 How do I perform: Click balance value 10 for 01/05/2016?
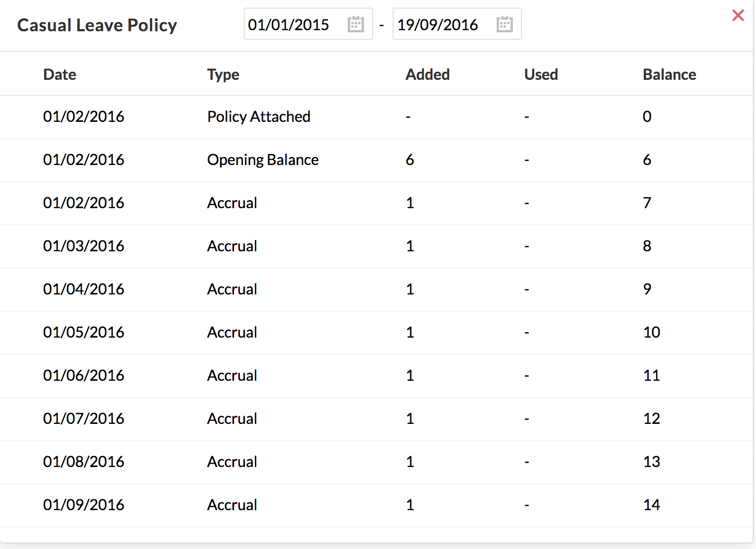651,332
